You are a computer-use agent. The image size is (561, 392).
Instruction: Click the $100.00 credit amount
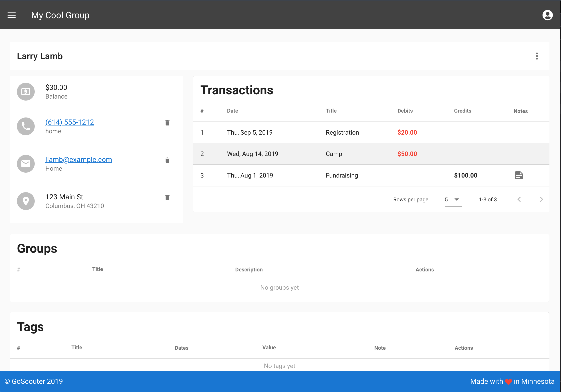(x=466, y=175)
